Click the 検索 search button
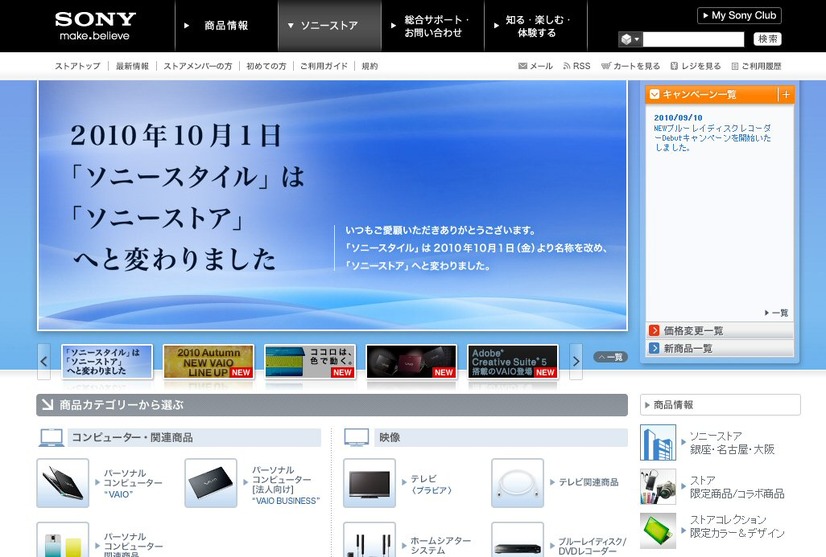This screenshot has width=826, height=557. coord(768,39)
